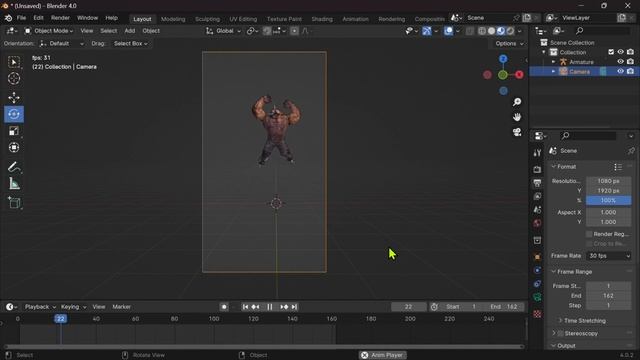
Task: Toggle auto keying record button
Action: click(224, 307)
